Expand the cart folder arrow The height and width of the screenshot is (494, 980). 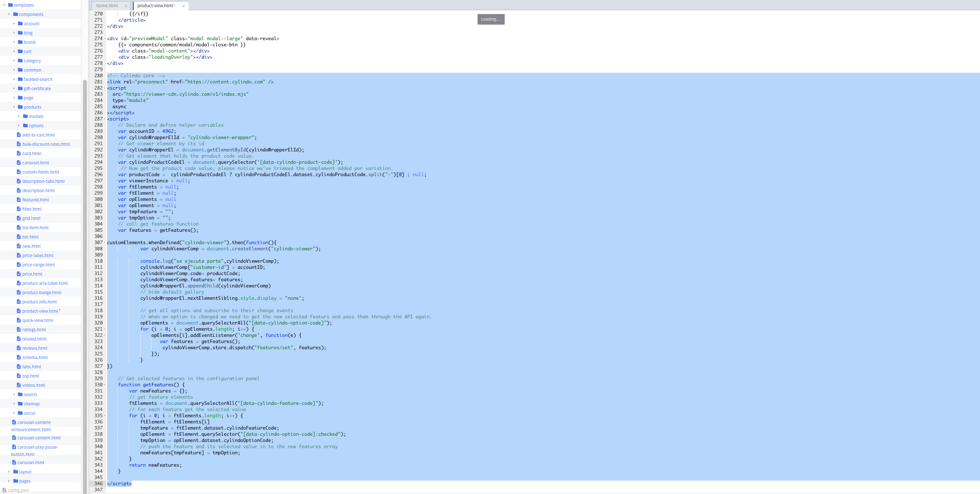click(x=14, y=52)
